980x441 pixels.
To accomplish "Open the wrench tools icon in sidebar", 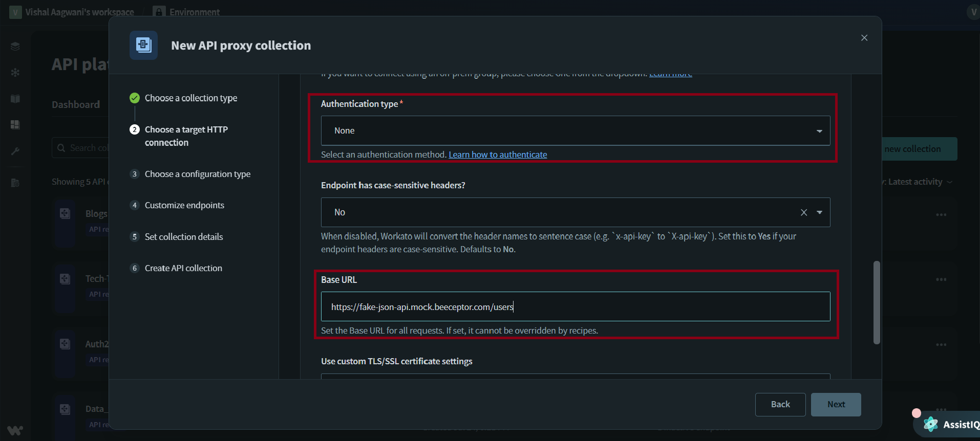I will tap(15, 151).
